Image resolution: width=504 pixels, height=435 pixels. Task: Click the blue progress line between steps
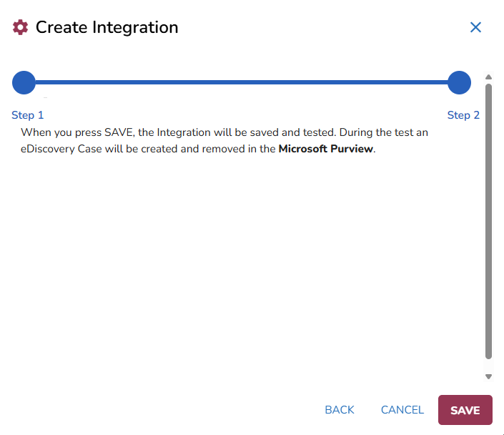tap(241, 82)
